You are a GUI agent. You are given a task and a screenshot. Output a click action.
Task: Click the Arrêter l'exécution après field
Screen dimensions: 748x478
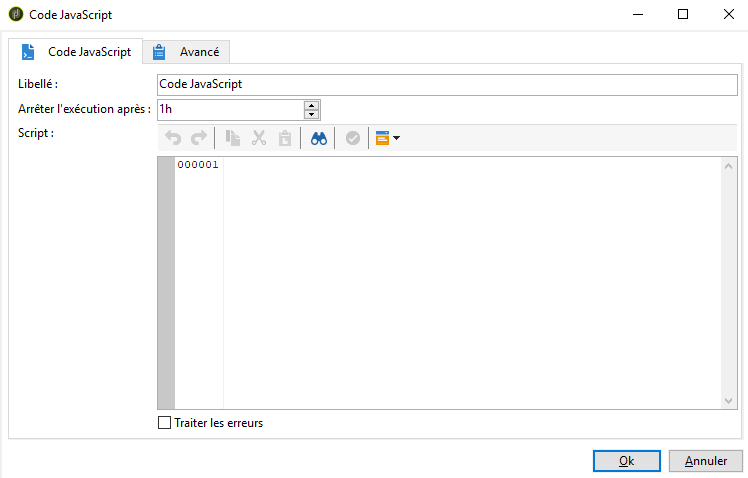click(230, 110)
